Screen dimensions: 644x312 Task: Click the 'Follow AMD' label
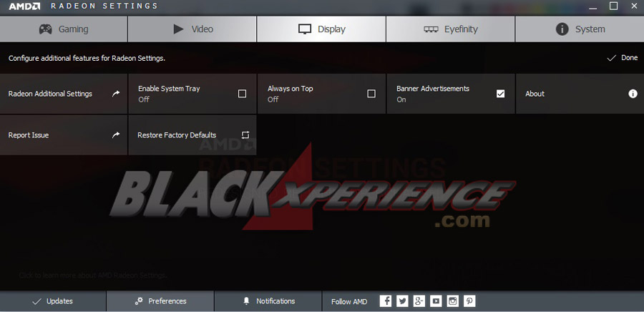(x=349, y=302)
